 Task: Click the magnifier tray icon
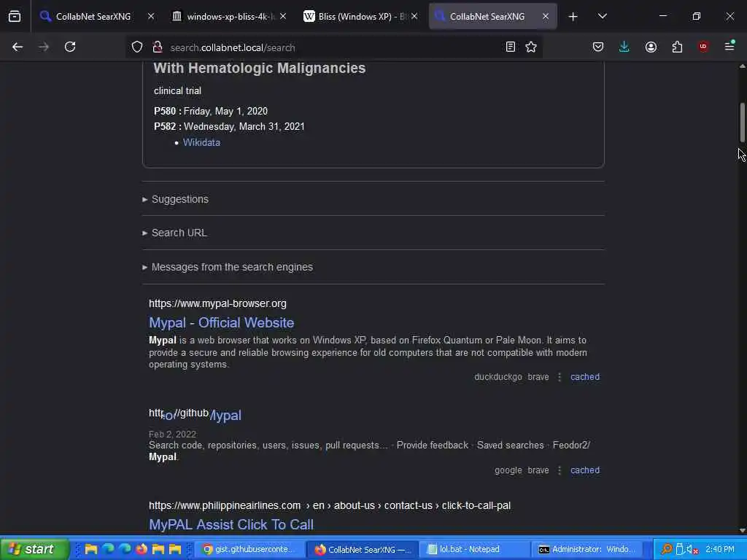coord(667,549)
